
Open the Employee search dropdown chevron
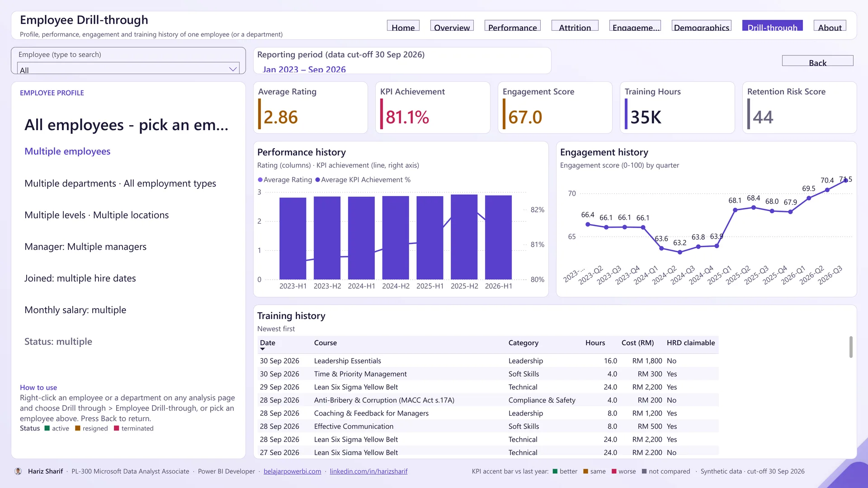pos(233,69)
